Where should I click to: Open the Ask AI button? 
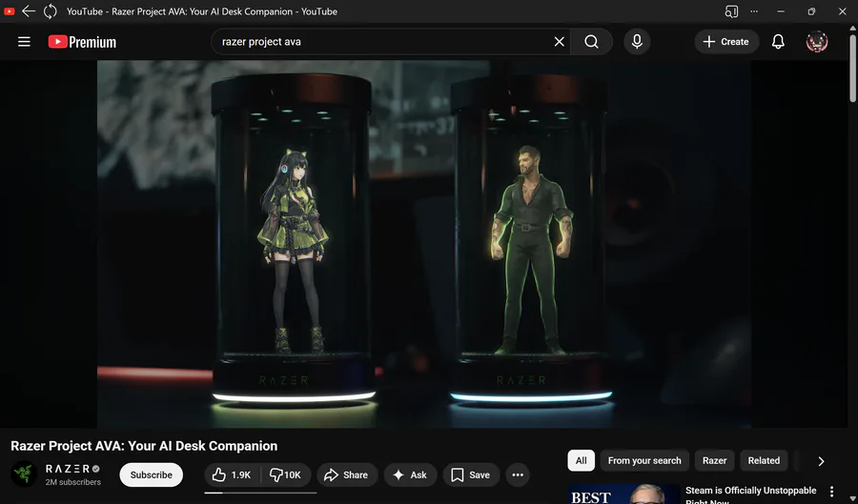tap(410, 475)
